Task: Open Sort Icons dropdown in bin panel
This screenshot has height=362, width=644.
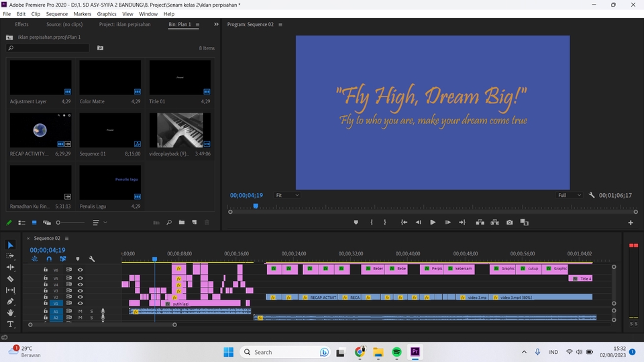Action: coord(99,223)
